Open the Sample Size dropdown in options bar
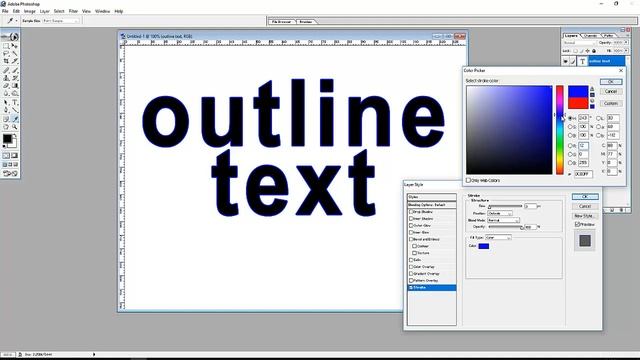 (61, 20)
